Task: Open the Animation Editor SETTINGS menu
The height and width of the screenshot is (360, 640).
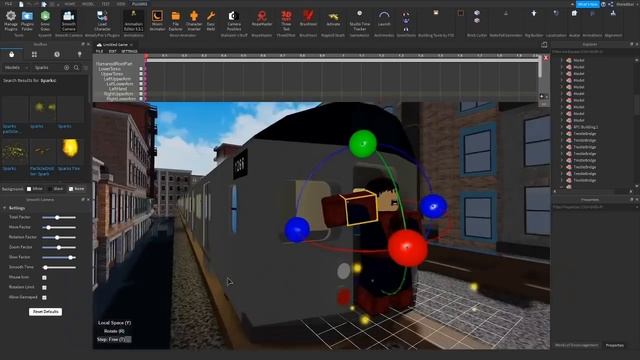Action: point(129,51)
